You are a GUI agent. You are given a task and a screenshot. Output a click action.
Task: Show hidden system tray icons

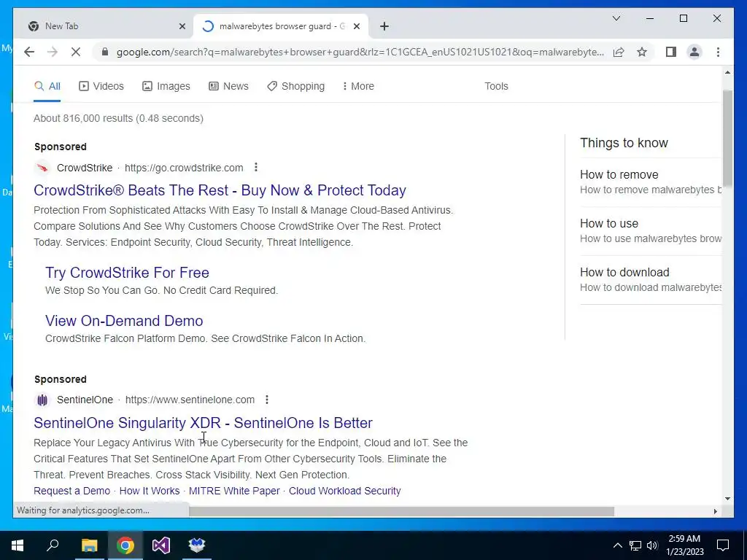(x=617, y=545)
